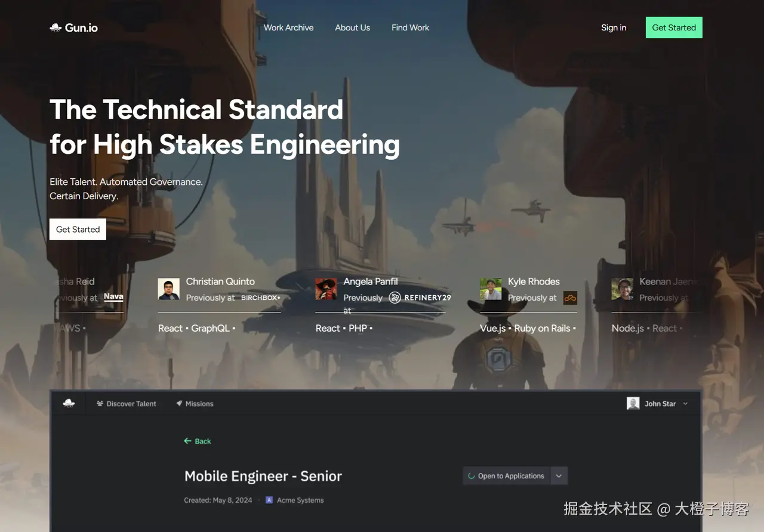This screenshot has height=532, width=764.
Task: Click the Gun.io UFO logo icon
Action: coord(56,27)
